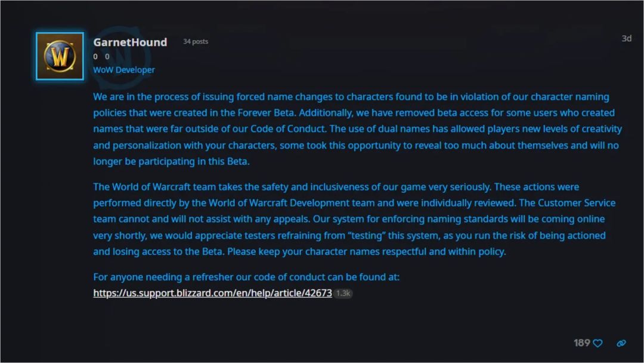Click the second 0 counter under the username
Image resolution: width=644 pixels, height=363 pixels.
pyautogui.click(x=107, y=57)
